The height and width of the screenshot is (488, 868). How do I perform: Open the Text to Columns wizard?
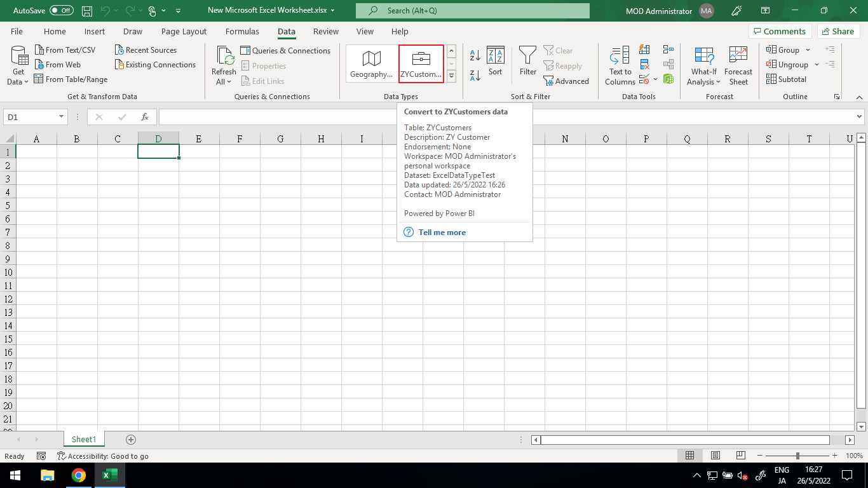[x=619, y=64]
